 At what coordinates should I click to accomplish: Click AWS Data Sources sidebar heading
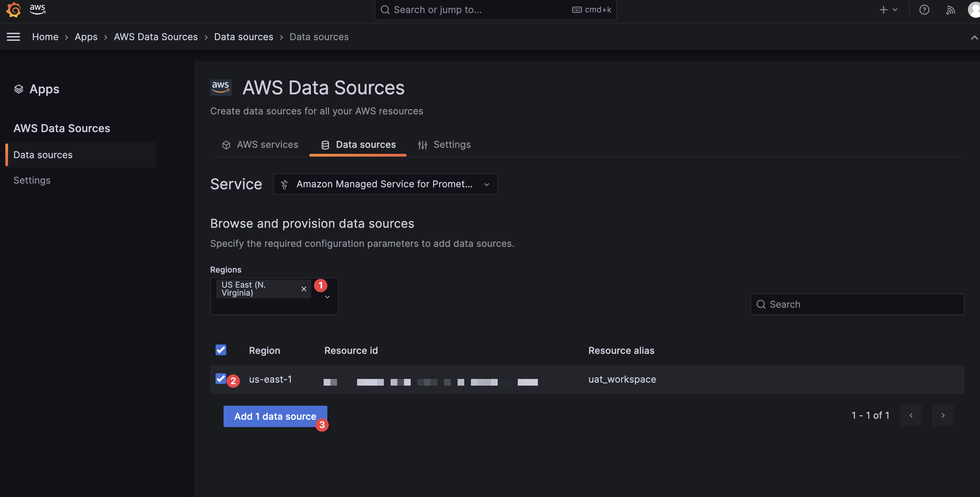[62, 128]
